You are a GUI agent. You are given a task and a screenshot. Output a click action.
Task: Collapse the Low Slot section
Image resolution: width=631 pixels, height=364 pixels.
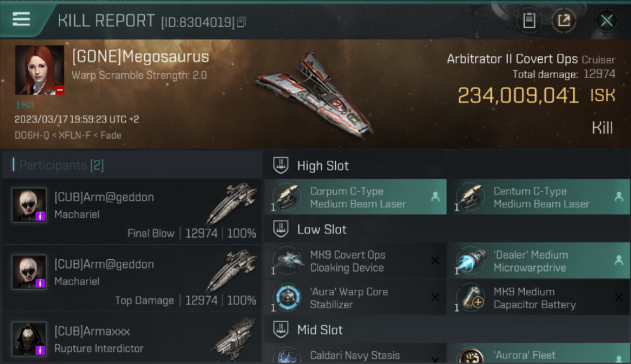(281, 229)
